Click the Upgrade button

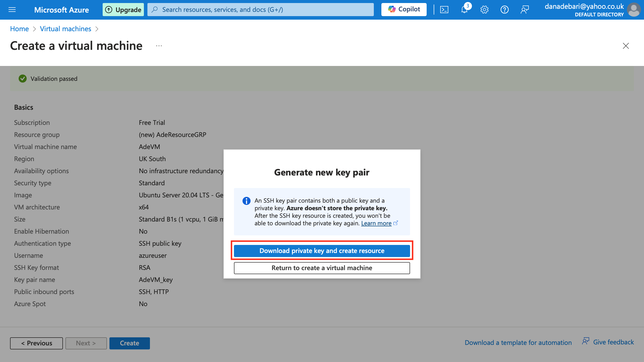tap(123, 10)
